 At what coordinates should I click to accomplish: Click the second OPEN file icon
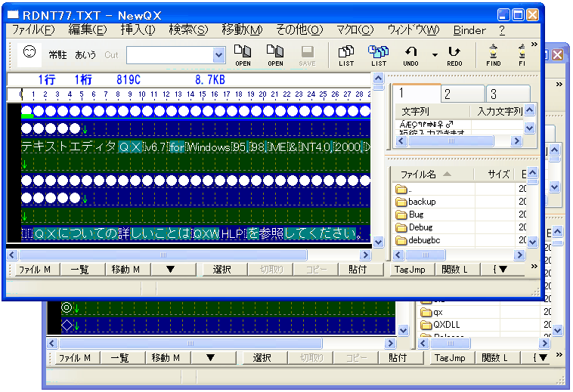[275, 55]
